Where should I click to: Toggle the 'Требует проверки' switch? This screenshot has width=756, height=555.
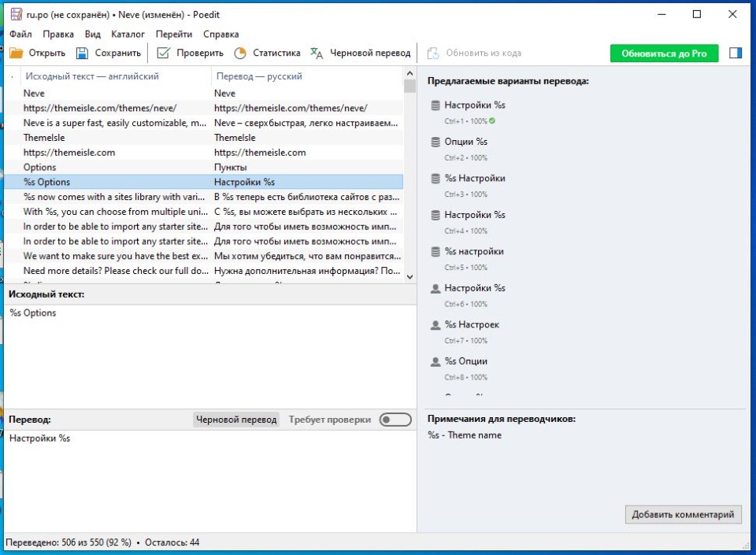point(395,420)
